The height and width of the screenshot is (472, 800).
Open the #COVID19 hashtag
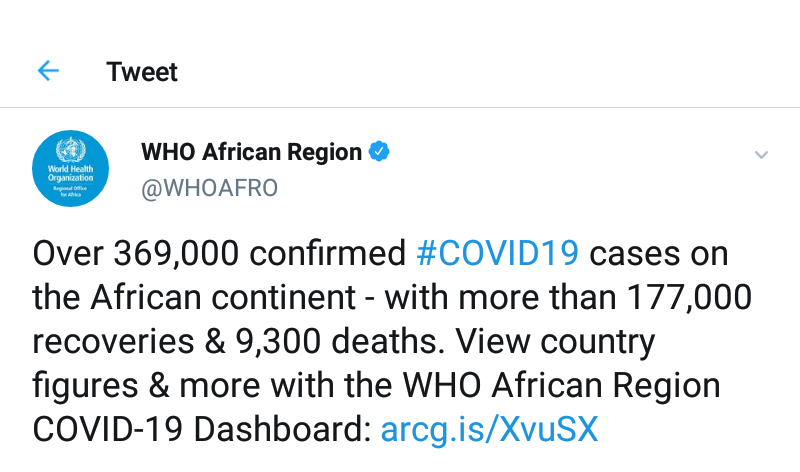497,253
